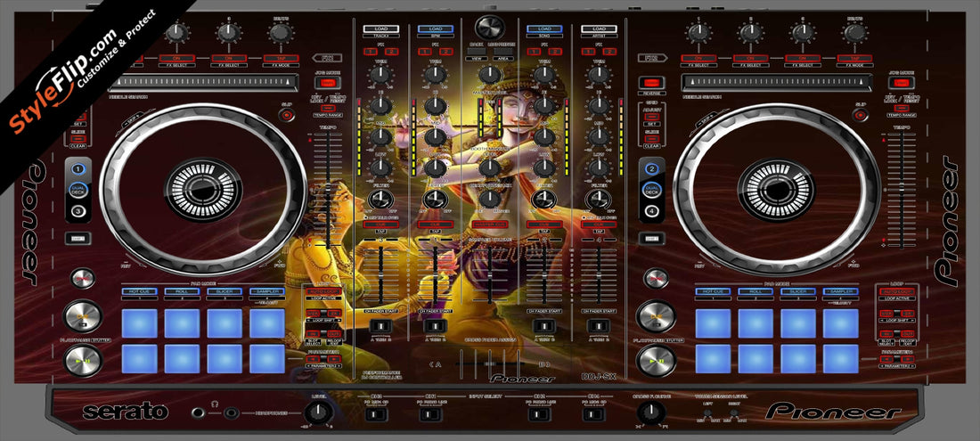Screen dimensions: 980x441
Task: Enable SLIP mode on the right deck
Action: pyautogui.click(x=861, y=114)
